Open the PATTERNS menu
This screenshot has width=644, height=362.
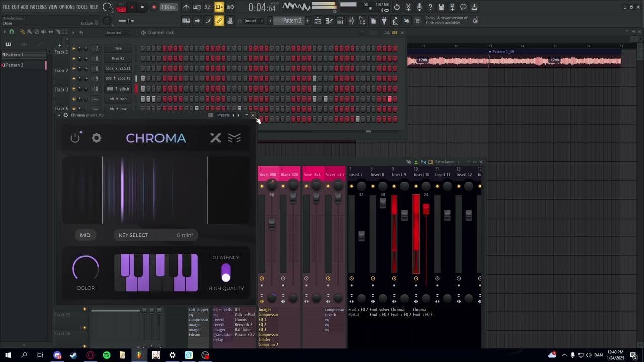[38, 7]
